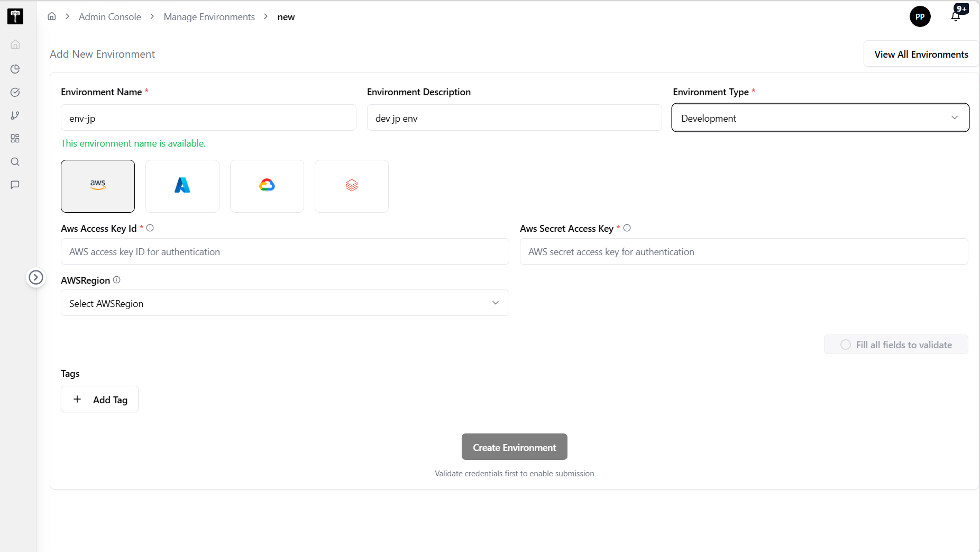
Task: Click the Create Environment button
Action: click(x=514, y=447)
